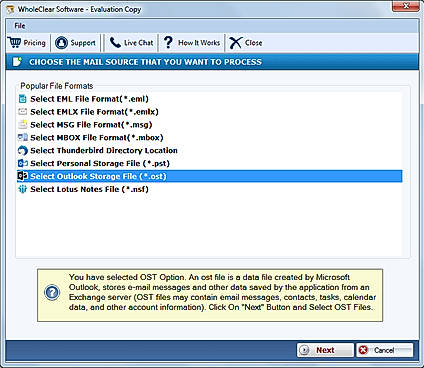Click the Lotus Notes file icon
The width and height of the screenshot is (424, 368).
22,189
